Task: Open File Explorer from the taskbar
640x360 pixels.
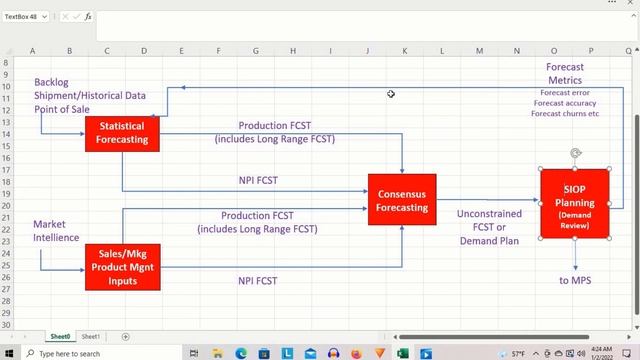Action: click(218, 353)
